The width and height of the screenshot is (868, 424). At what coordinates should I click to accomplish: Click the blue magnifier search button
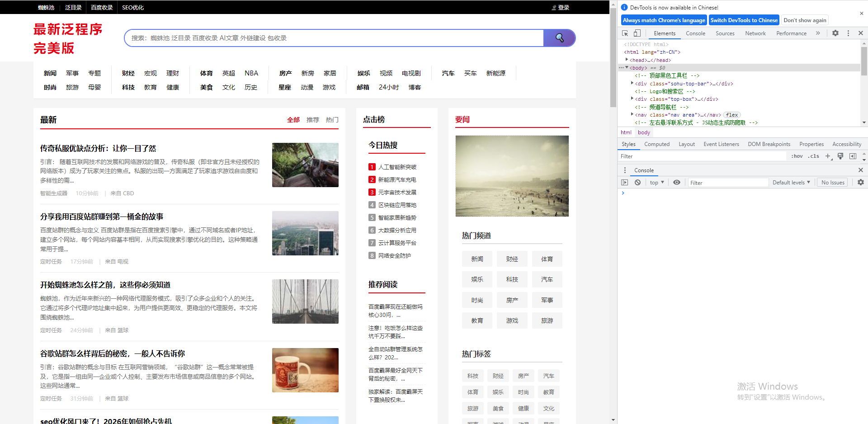(x=559, y=38)
